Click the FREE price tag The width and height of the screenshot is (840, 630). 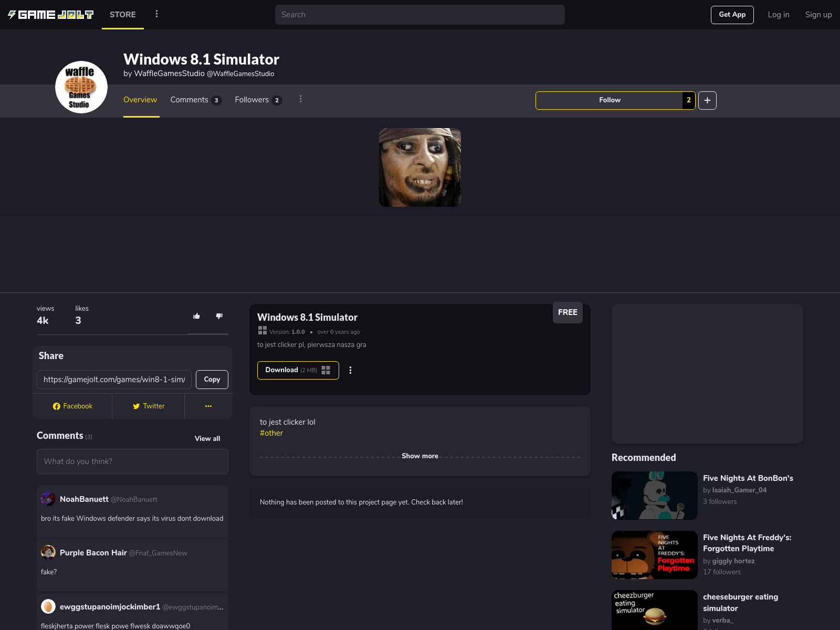(568, 312)
